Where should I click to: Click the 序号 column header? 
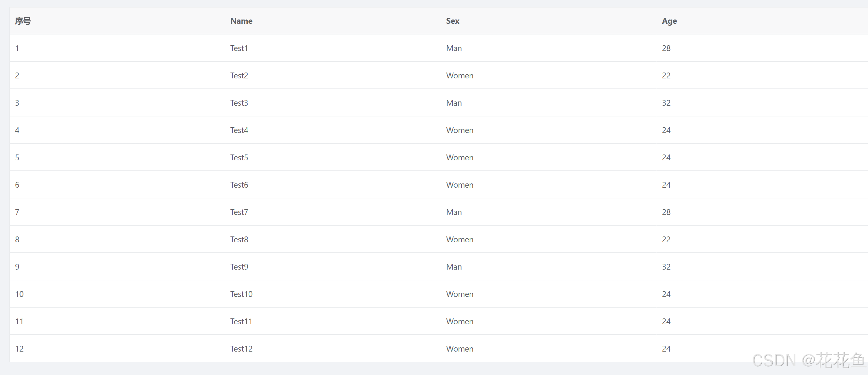(23, 21)
